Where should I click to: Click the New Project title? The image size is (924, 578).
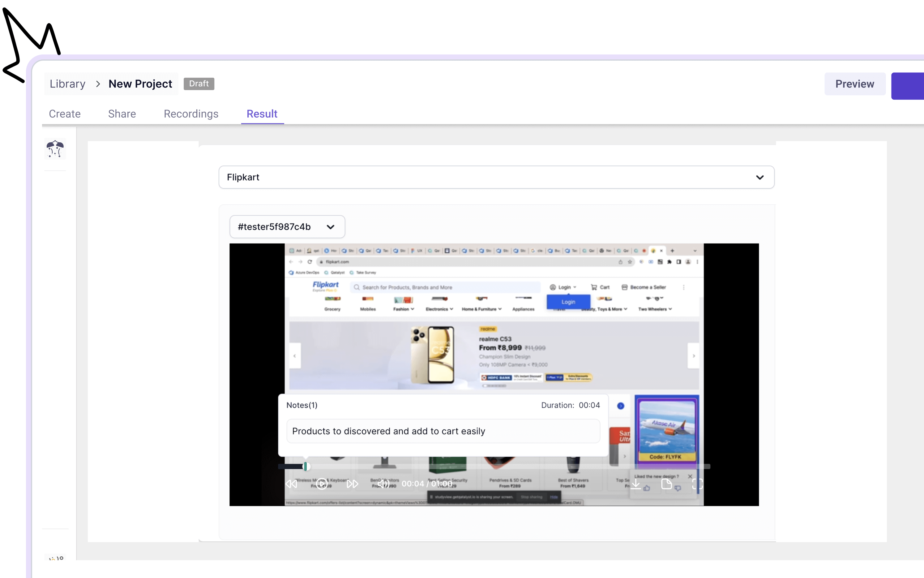[140, 84]
